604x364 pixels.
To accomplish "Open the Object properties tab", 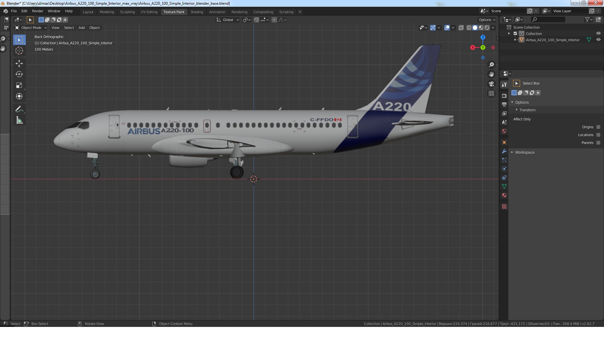I will (x=504, y=142).
